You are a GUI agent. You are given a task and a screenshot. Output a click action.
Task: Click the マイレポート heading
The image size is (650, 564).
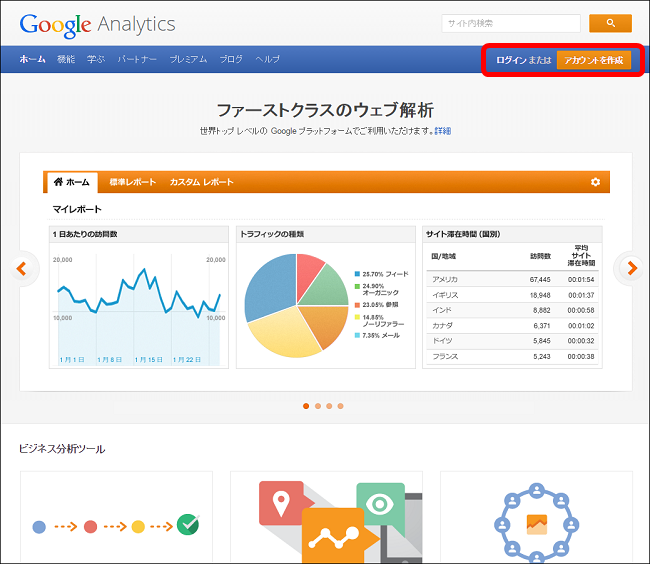(77, 209)
